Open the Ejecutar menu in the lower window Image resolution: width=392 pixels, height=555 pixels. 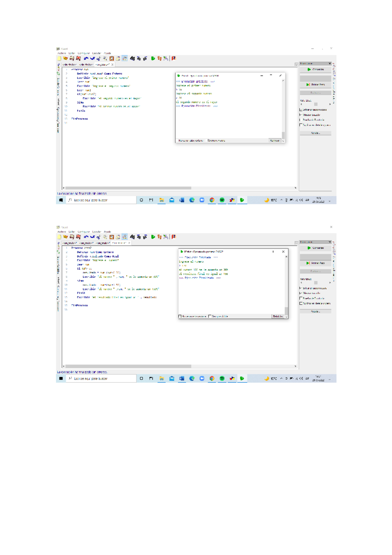point(97,232)
